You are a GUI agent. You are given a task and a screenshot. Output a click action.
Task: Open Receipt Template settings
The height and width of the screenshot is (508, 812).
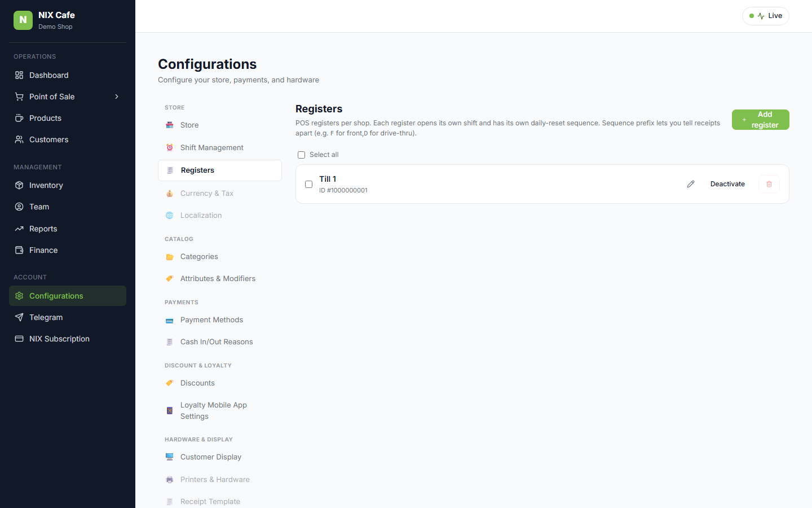point(220,502)
